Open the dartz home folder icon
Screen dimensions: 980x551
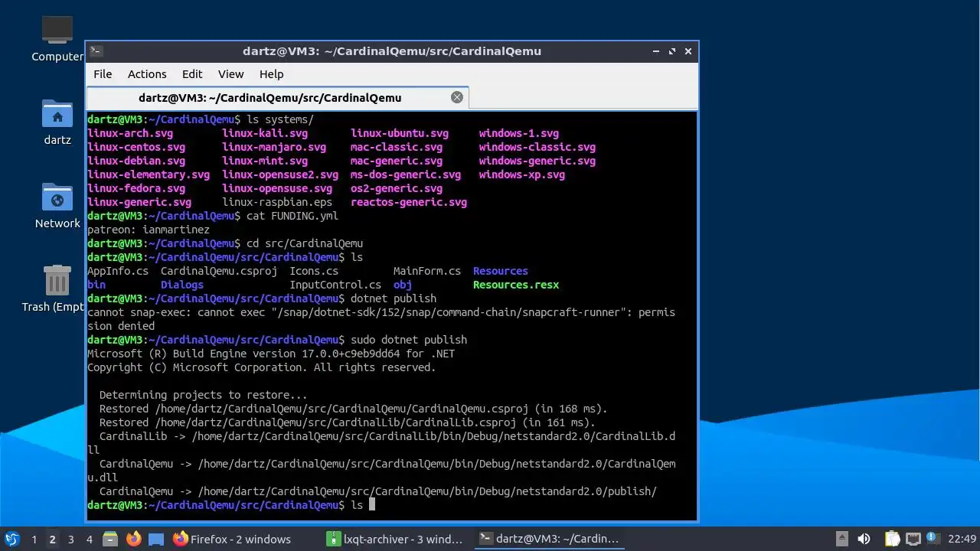pyautogui.click(x=57, y=122)
